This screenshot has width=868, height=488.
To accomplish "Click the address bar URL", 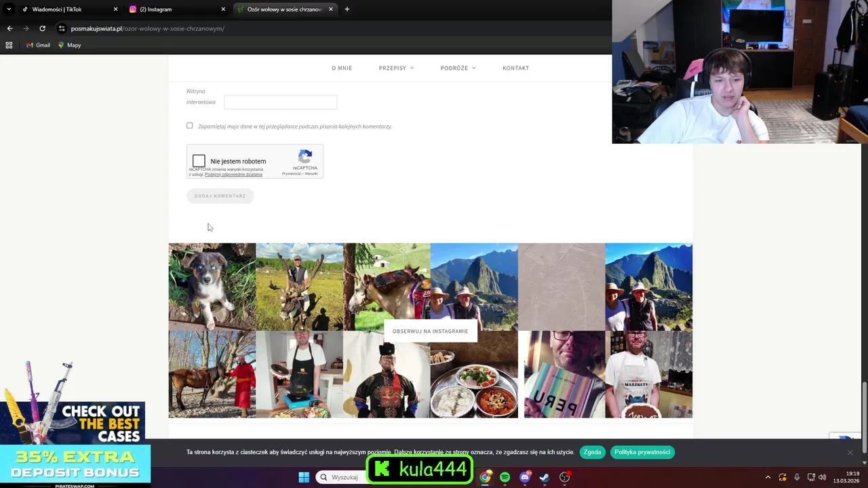I will (x=147, y=28).
